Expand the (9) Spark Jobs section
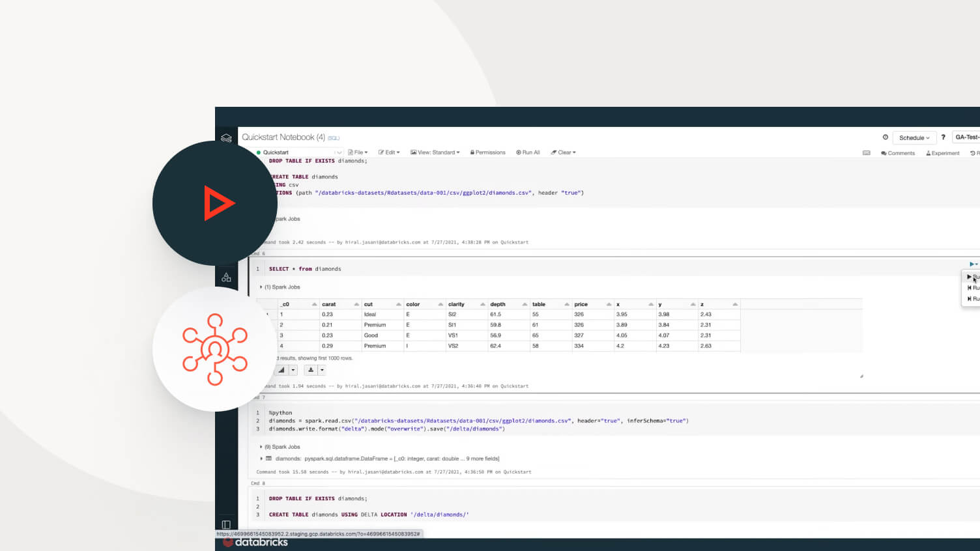This screenshot has width=980, height=551. tap(280, 447)
